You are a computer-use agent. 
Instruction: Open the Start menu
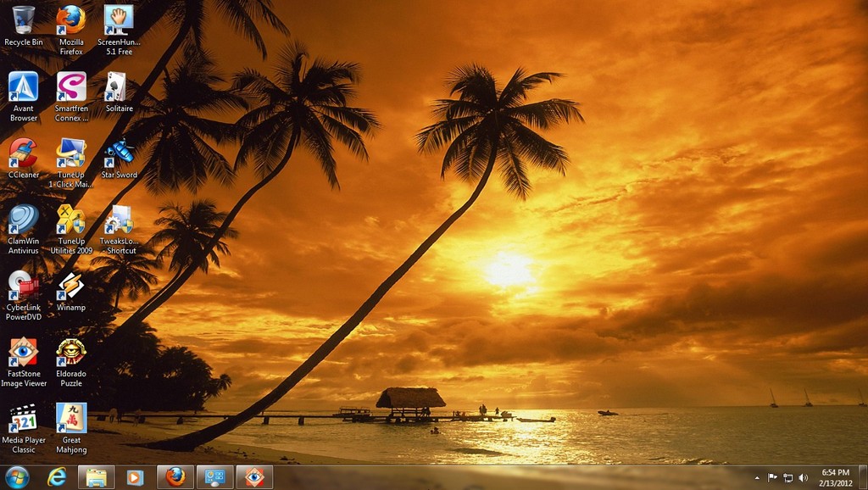point(15,477)
